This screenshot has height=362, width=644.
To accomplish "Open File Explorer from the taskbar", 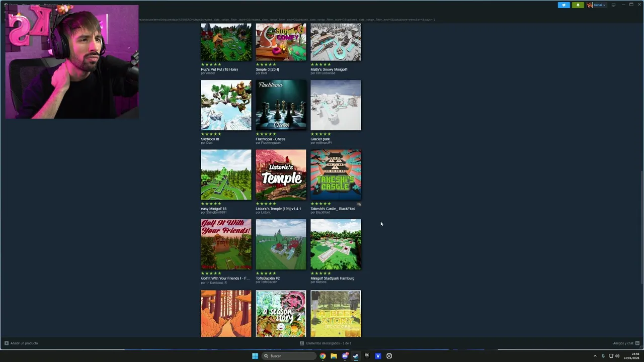I will (x=334, y=356).
